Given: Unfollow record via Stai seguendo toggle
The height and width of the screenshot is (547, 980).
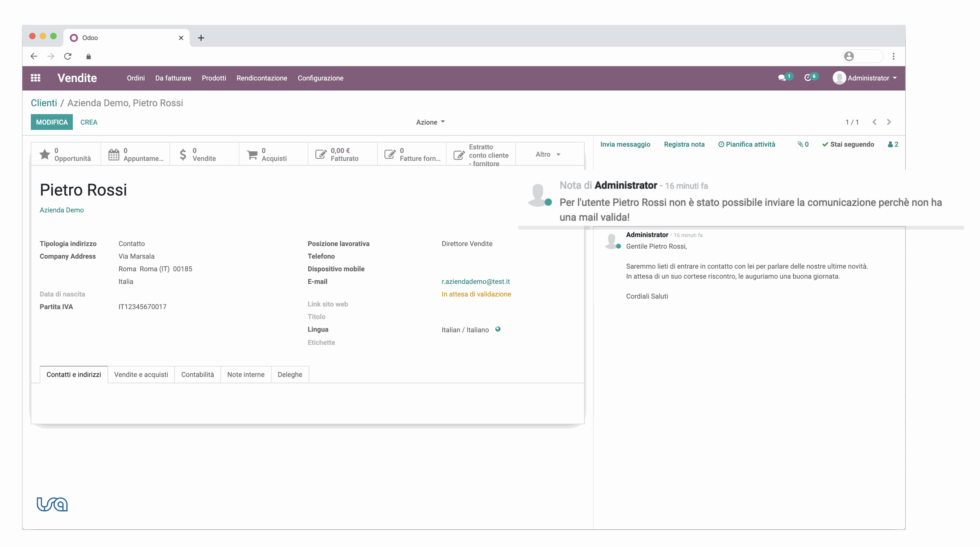Looking at the screenshot, I should [x=848, y=144].
